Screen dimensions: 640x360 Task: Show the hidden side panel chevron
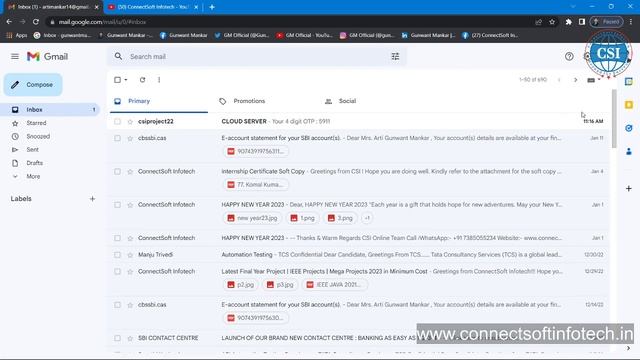(x=629, y=348)
